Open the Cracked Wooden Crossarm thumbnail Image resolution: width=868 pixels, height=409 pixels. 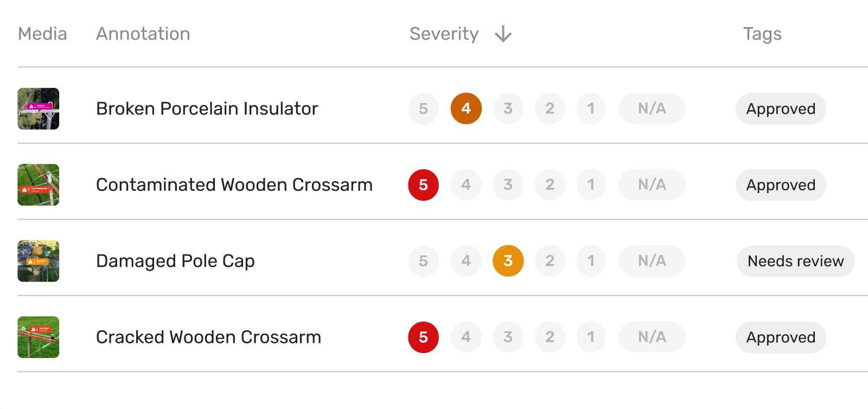click(x=38, y=337)
